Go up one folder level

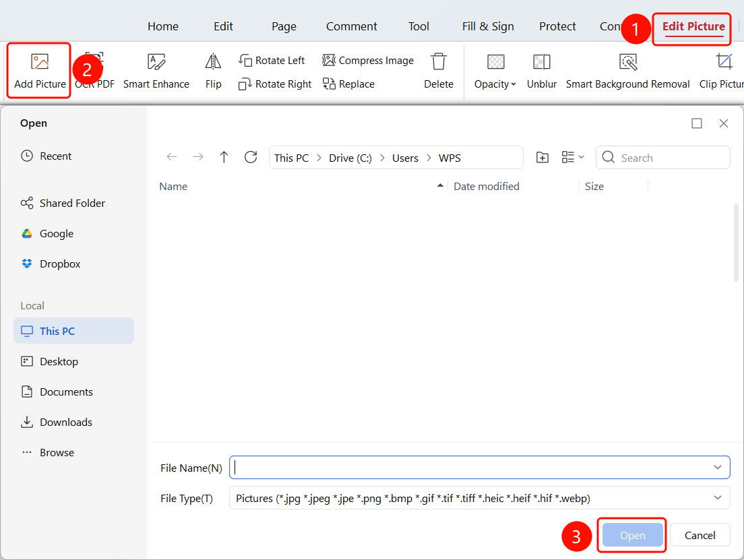pyautogui.click(x=224, y=157)
